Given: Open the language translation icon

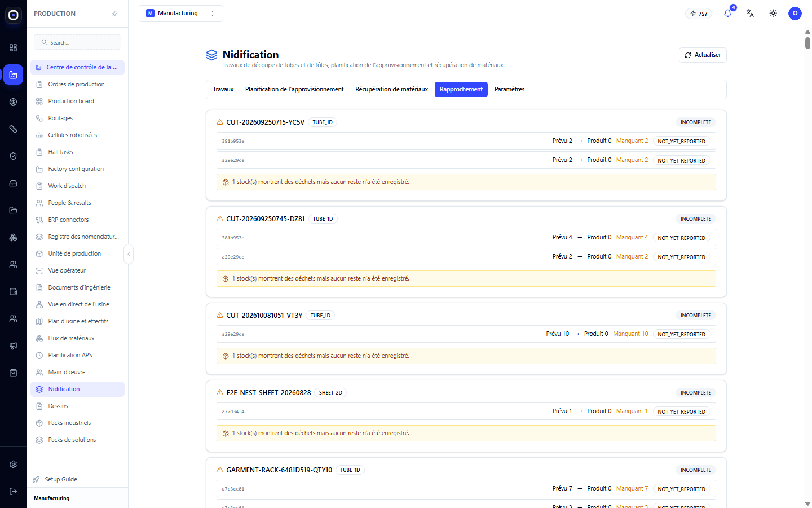Looking at the screenshot, I should click(x=750, y=13).
